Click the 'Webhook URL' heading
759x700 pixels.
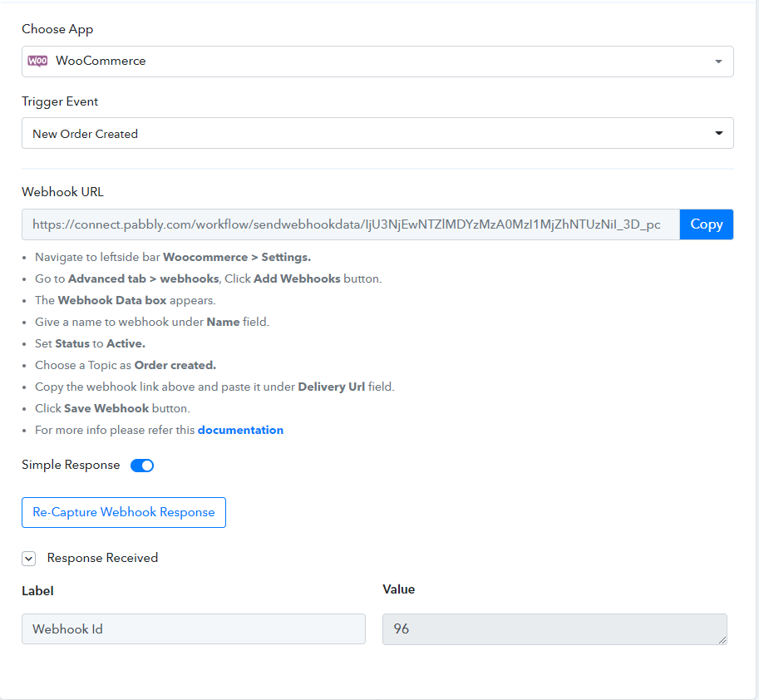[62, 192]
